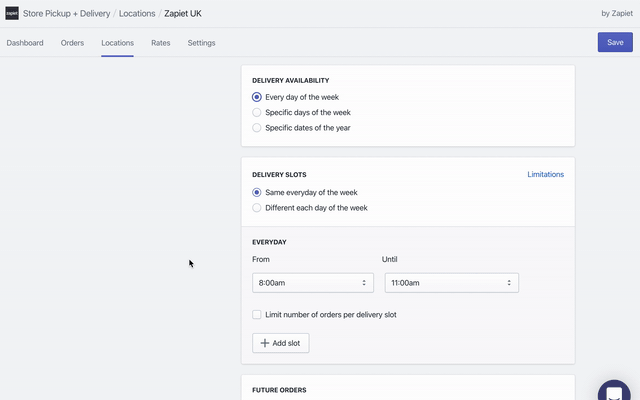Click Store Pickup + Delivery breadcrumb

(66, 14)
